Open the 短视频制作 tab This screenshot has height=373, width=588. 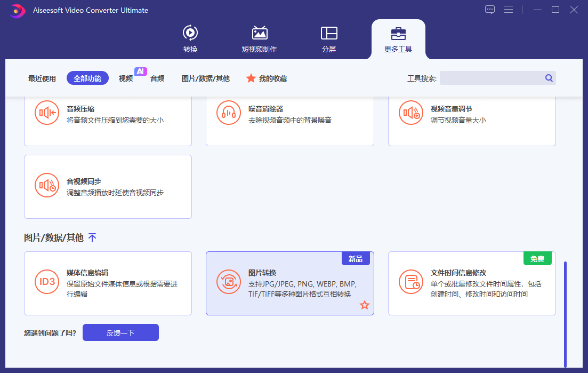(260, 38)
